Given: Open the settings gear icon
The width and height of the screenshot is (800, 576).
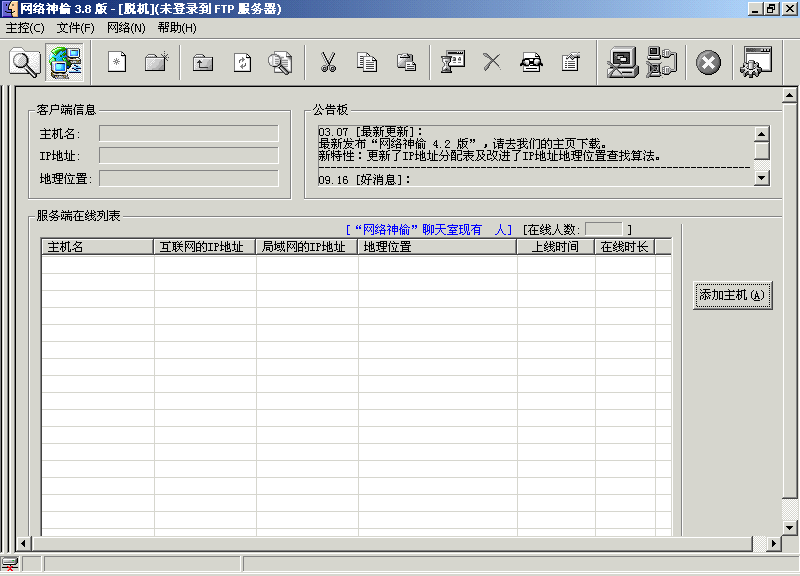Looking at the screenshot, I should (755, 62).
